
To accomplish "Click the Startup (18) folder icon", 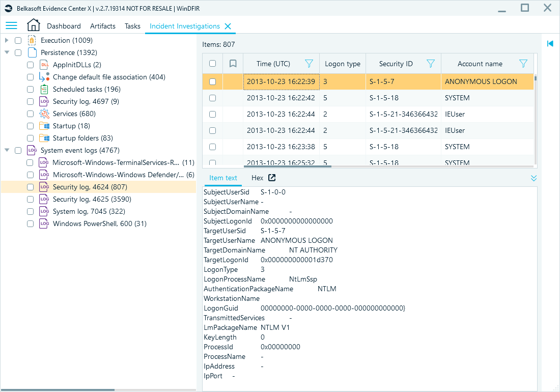I will tap(44, 126).
